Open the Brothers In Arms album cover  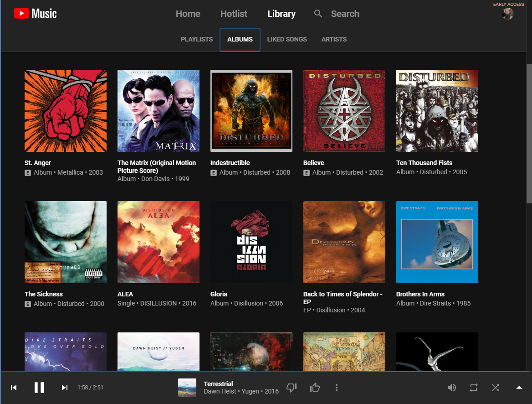437,242
